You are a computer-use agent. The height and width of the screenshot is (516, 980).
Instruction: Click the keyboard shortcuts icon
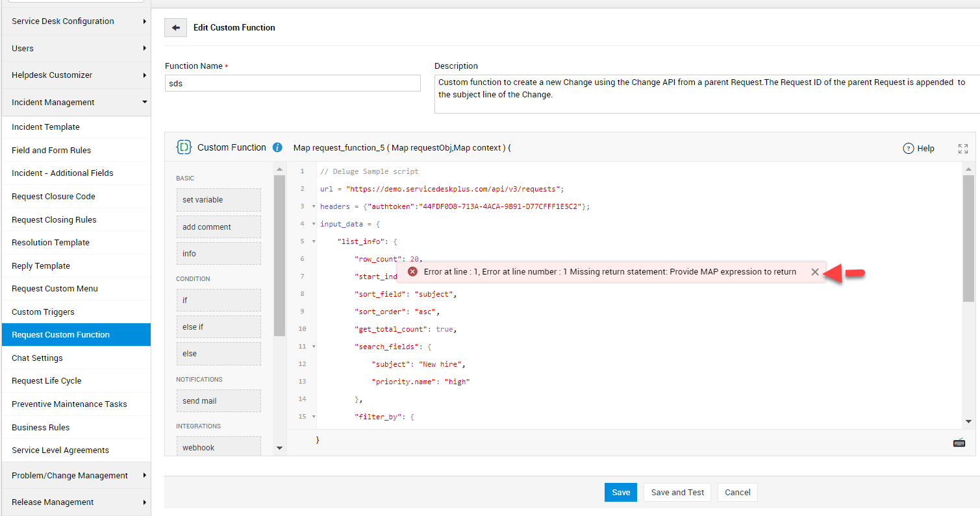point(959,443)
